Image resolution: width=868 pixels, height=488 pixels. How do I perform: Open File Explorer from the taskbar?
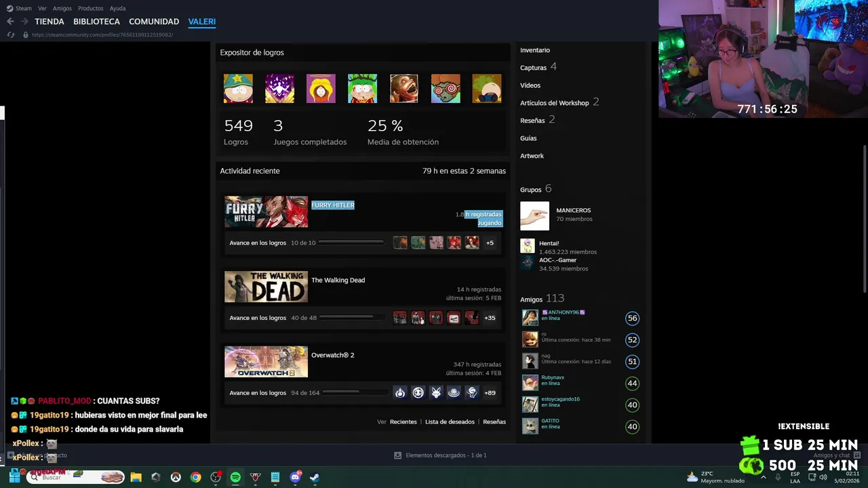(x=136, y=477)
